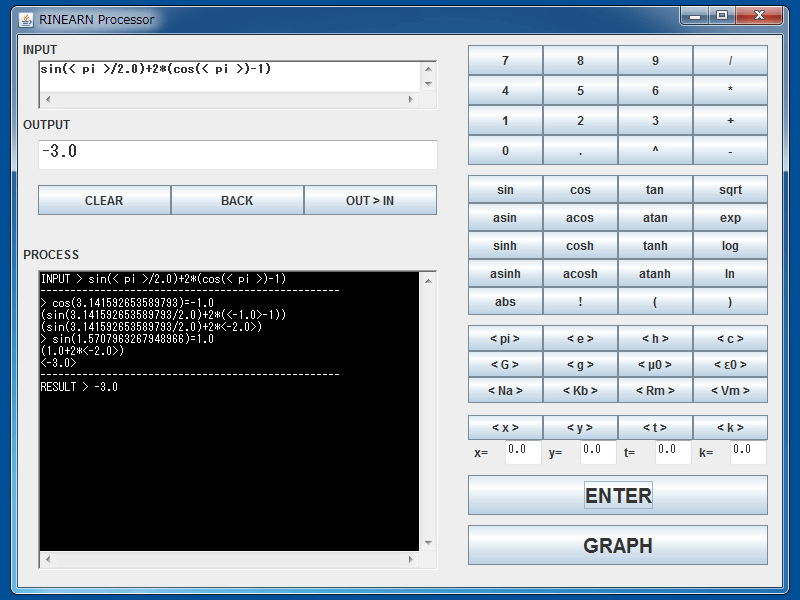Click the minus - key
This screenshot has width=800, height=600.
pyautogui.click(x=730, y=151)
